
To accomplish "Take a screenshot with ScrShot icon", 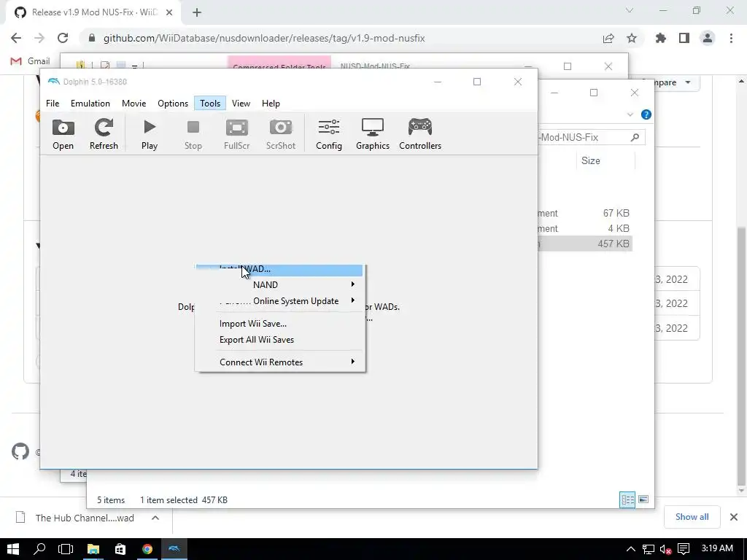I will 281,134.
